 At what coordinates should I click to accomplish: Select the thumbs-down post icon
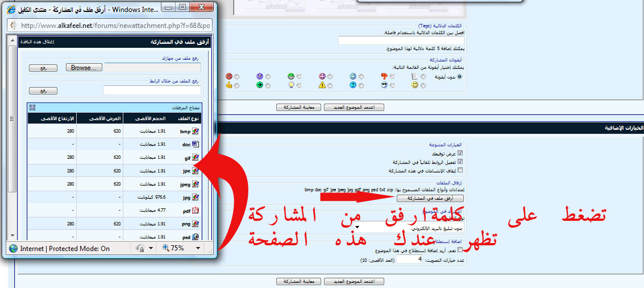[392, 76]
